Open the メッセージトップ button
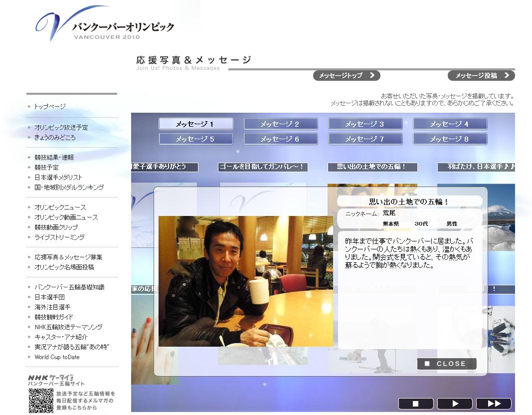 point(347,75)
